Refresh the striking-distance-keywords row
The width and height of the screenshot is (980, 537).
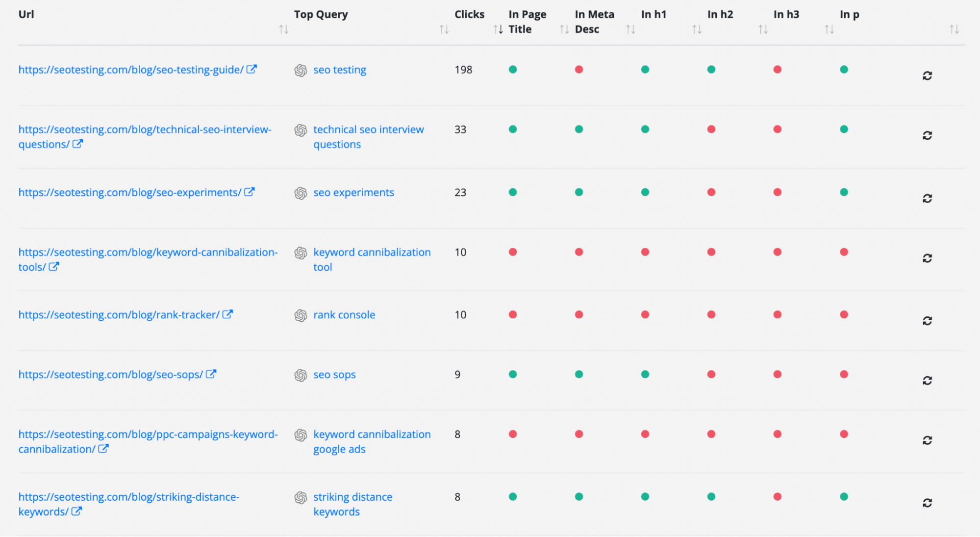coord(927,503)
